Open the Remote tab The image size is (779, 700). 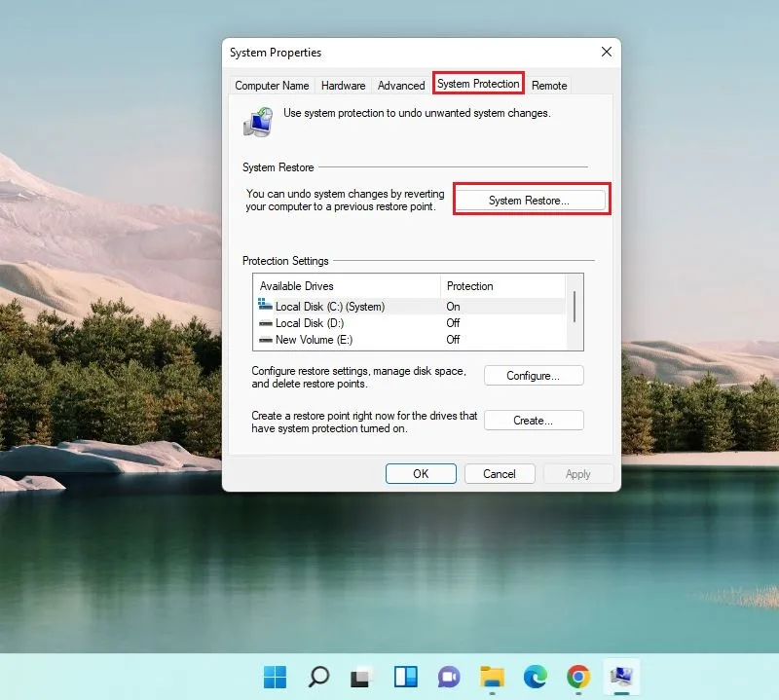(x=549, y=86)
